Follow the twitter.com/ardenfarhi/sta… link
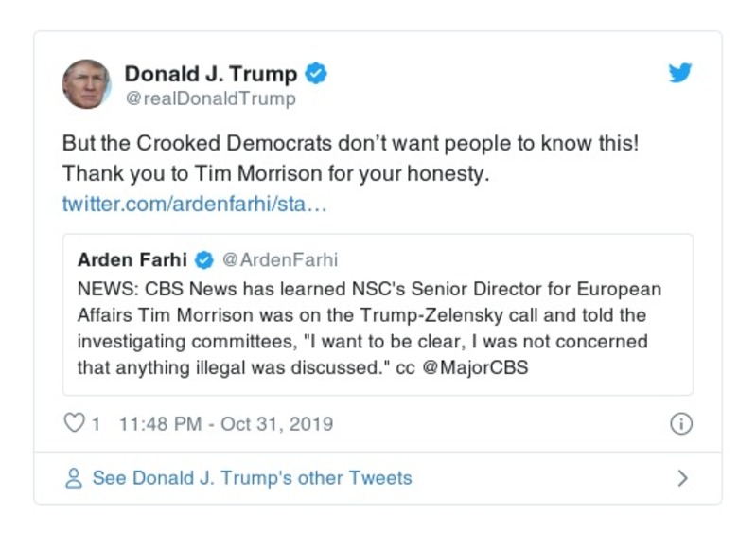Image resolution: width=756 pixels, height=552 pixels. click(194, 205)
